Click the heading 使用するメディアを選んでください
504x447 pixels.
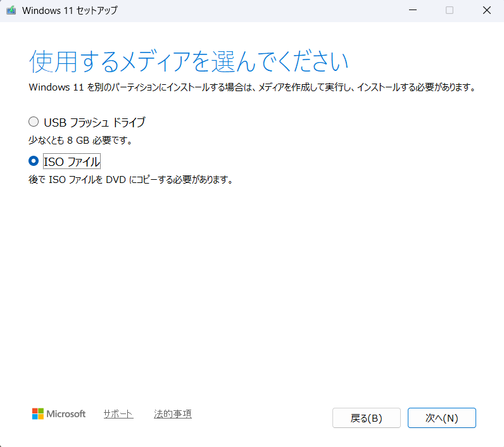click(189, 61)
